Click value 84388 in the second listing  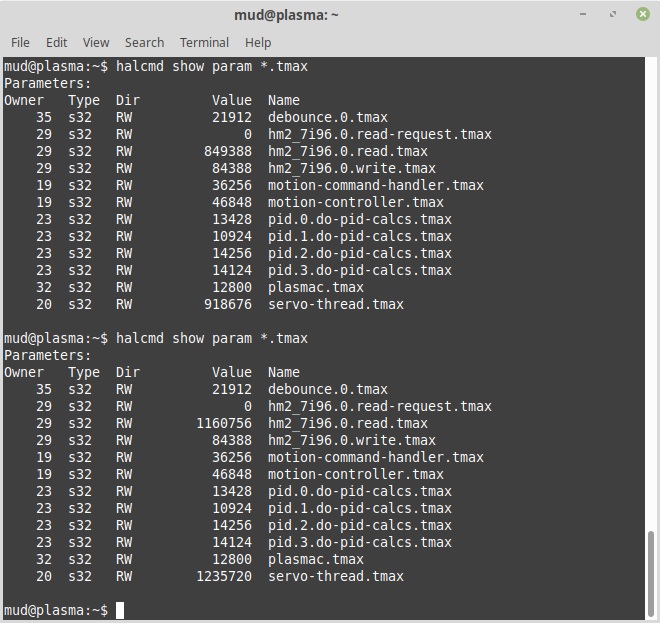(232, 440)
